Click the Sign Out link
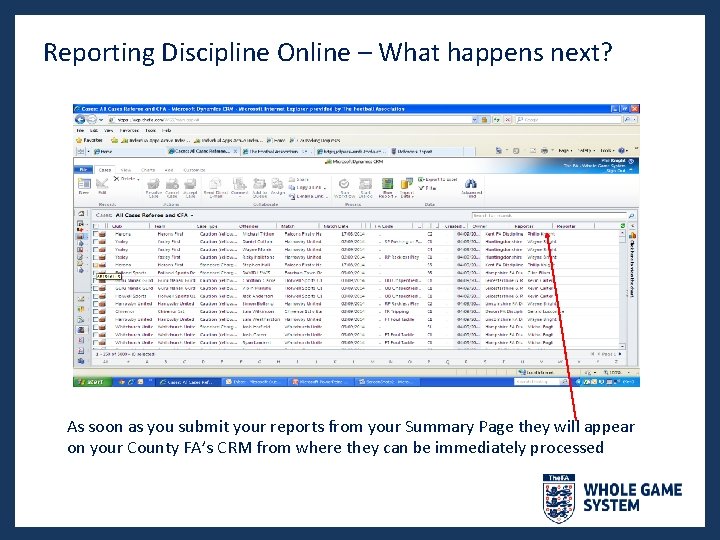720x540 pixels. click(x=615, y=170)
